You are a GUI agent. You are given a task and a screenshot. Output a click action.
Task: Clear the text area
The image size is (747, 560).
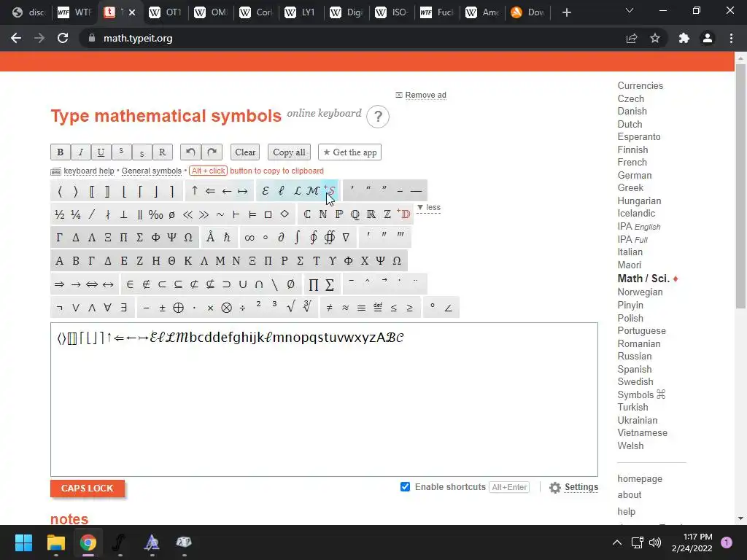tap(245, 152)
